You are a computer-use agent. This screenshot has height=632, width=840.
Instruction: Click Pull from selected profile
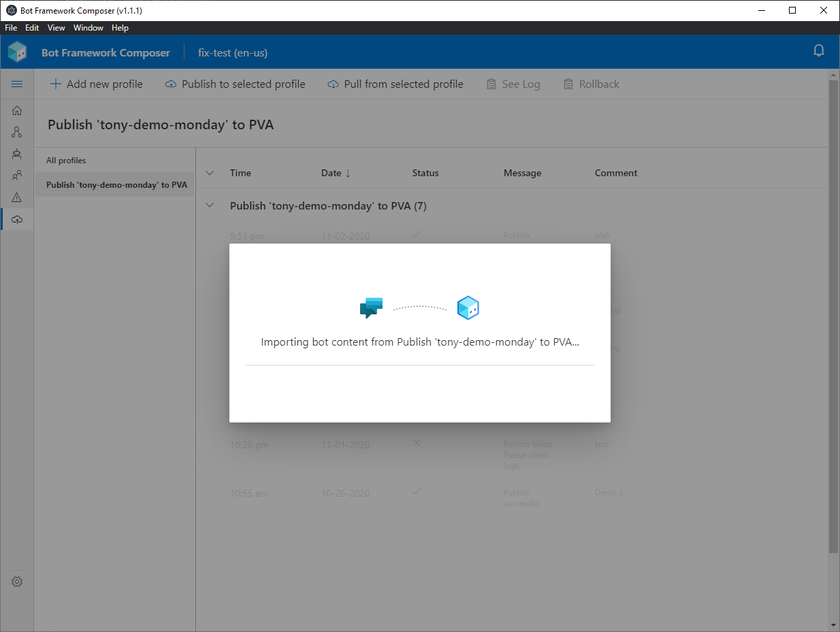point(395,84)
